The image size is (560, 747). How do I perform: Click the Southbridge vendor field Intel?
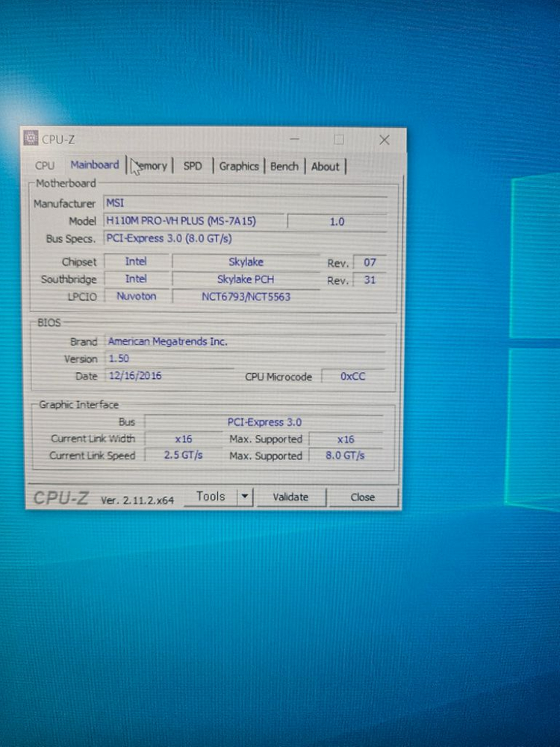pos(136,279)
